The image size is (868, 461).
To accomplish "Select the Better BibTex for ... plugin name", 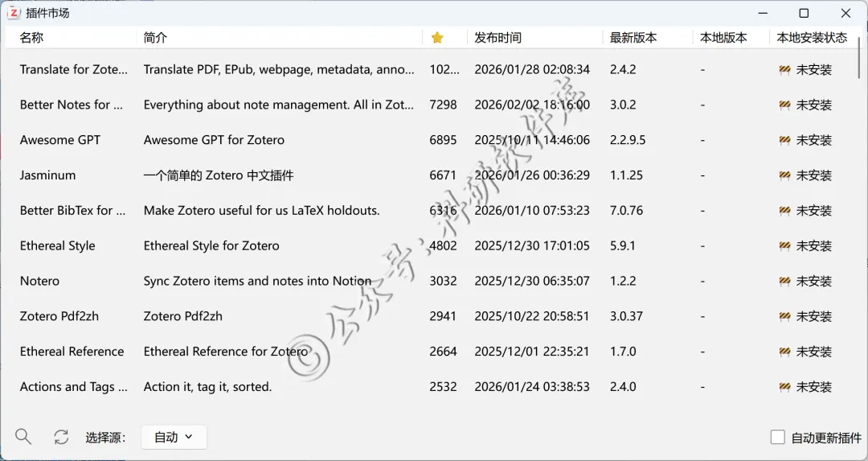I will 72,211.
